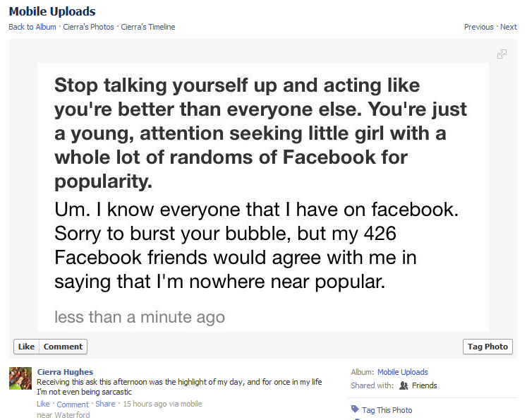Go back to the album
Screen dimensions: 527x420
[x=32, y=27]
